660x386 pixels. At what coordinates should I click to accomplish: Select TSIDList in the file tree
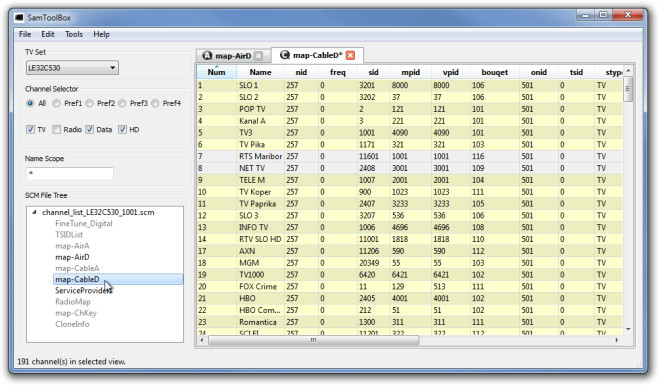point(69,234)
